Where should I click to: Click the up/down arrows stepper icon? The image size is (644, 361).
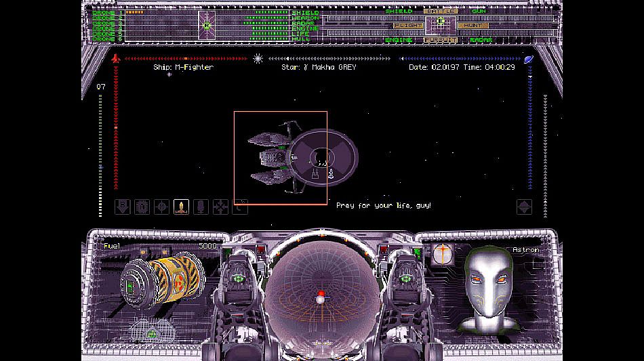tap(524, 207)
